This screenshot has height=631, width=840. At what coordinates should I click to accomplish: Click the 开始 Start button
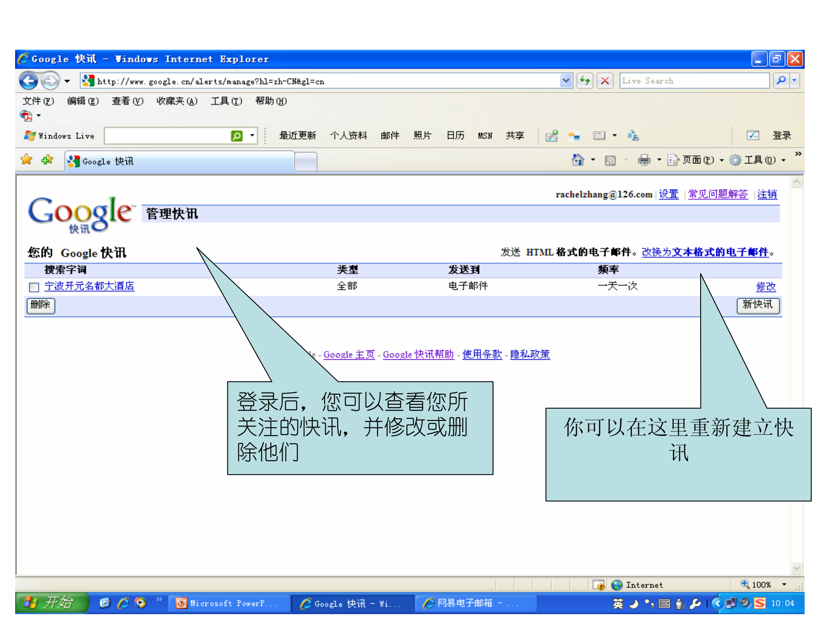52,603
